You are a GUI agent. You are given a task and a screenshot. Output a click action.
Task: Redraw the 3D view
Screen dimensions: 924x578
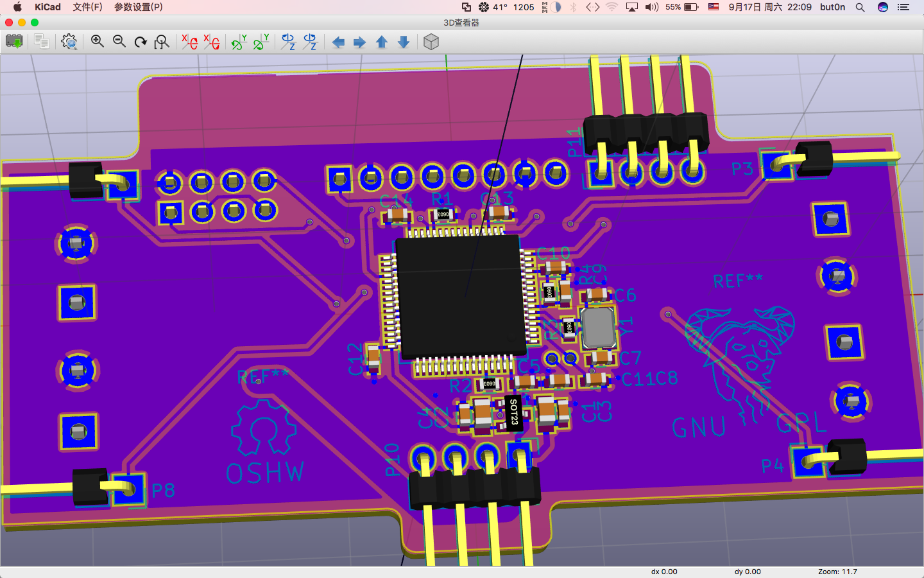pos(141,42)
